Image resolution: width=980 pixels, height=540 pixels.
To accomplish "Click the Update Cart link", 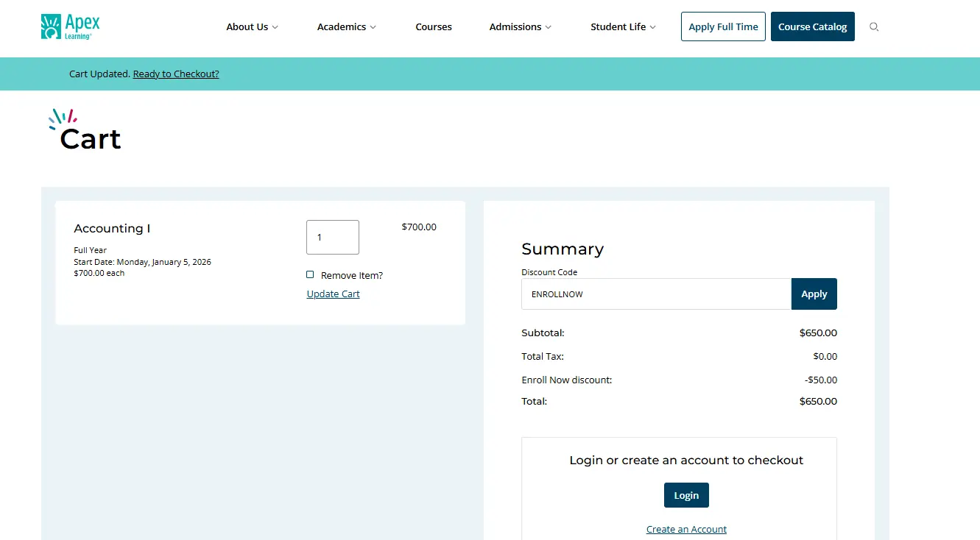I will pyautogui.click(x=333, y=294).
